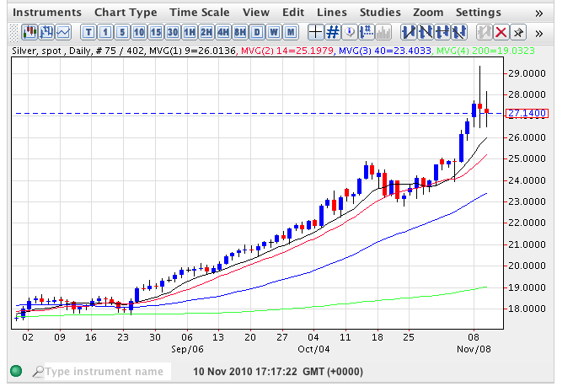573x392 pixels.
Task: Click the red X delete icon
Action: (x=501, y=32)
